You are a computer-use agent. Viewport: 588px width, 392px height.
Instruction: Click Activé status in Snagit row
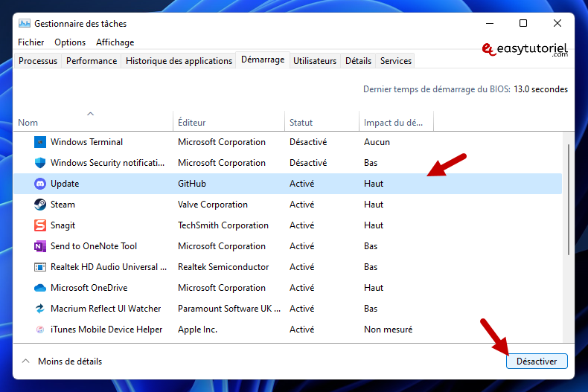pos(302,225)
